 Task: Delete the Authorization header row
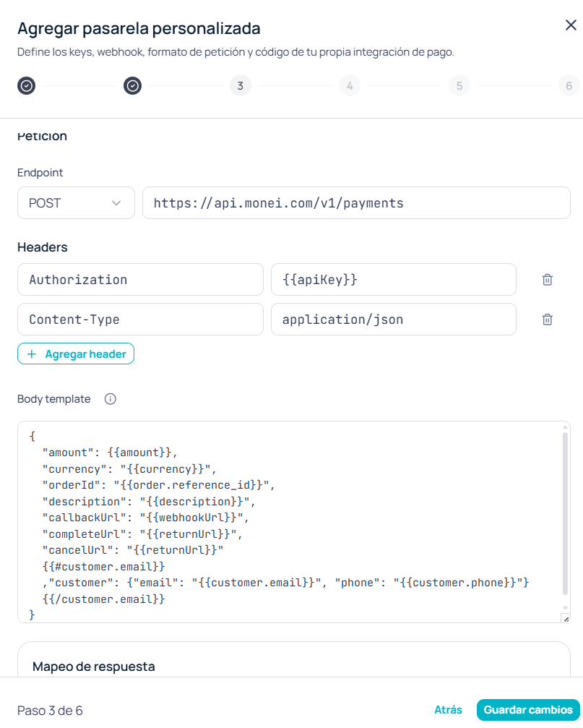548,280
